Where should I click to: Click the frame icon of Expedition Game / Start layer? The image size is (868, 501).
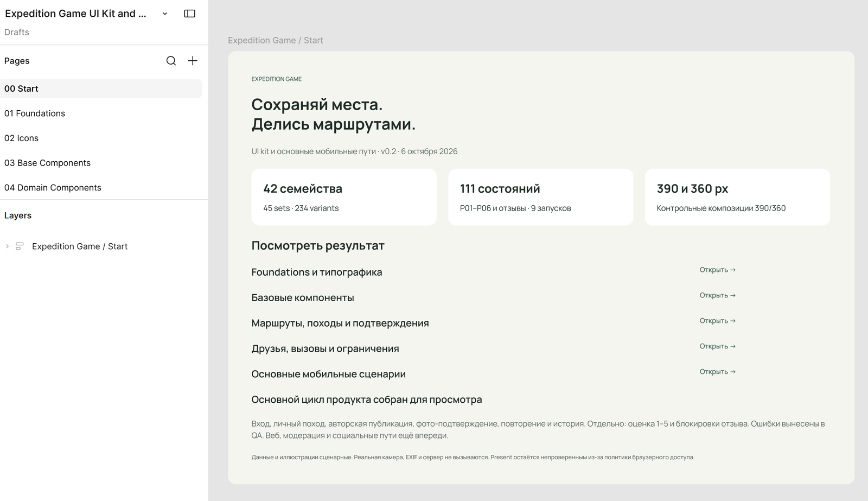point(20,246)
